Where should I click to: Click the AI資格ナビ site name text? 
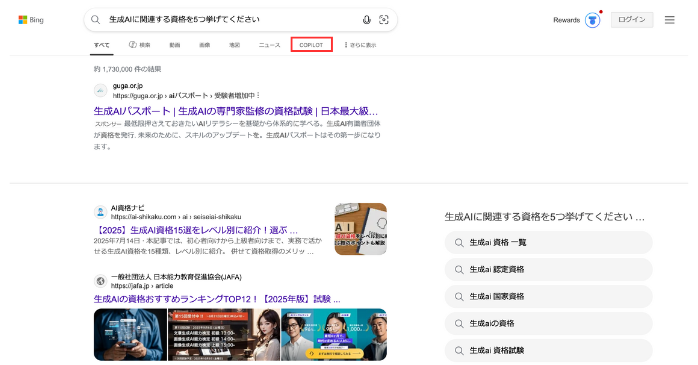coord(127,208)
